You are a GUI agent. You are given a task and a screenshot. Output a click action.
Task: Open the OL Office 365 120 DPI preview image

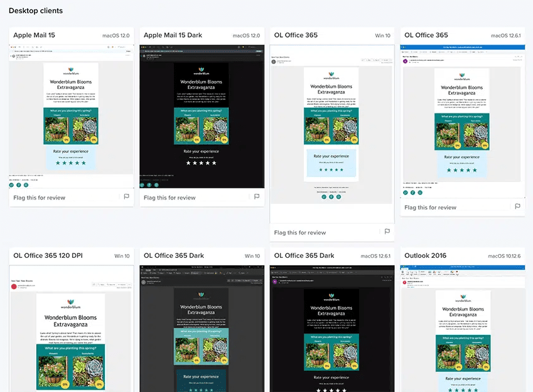pyautogui.click(x=72, y=328)
